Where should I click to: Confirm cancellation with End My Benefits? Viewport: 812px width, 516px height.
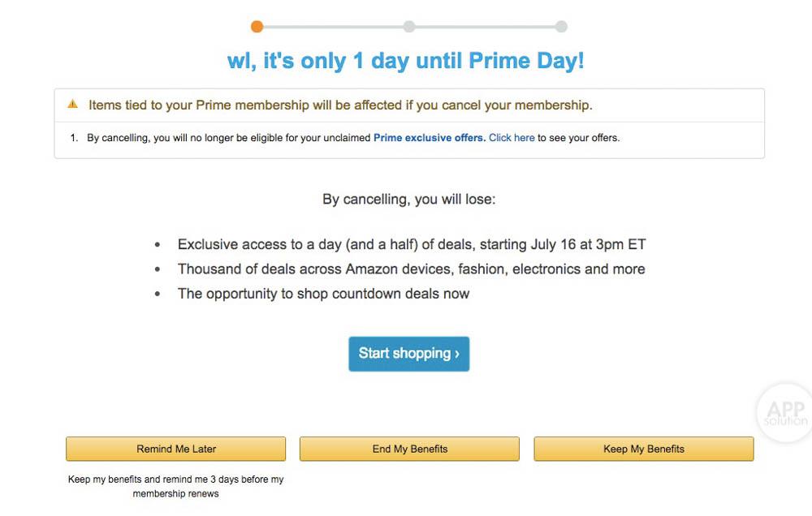(x=409, y=449)
